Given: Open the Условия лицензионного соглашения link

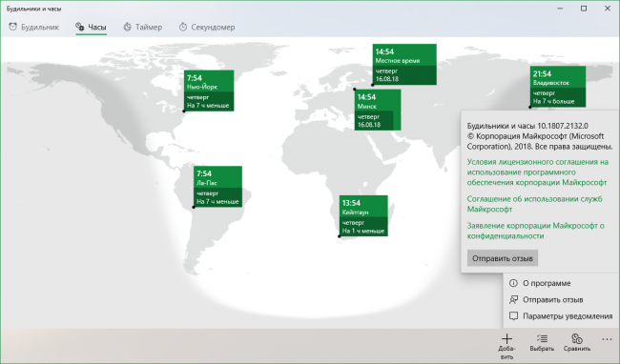Looking at the screenshot, I should click(537, 172).
